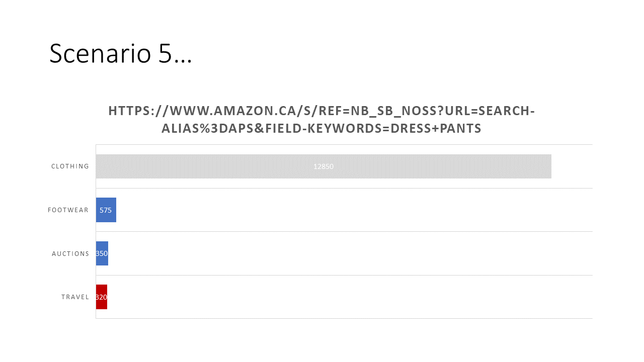Click the gray Clothing bar

click(324, 166)
